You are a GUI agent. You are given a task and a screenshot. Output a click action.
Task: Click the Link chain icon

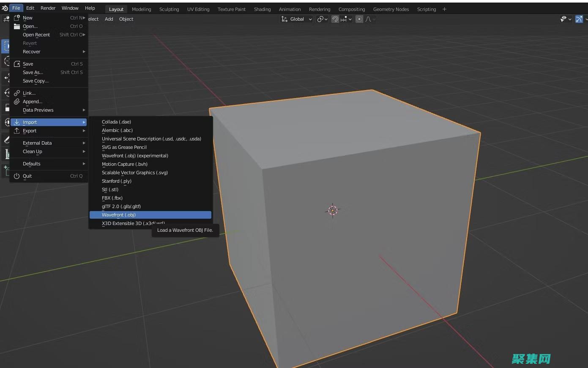click(x=17, y=93)
